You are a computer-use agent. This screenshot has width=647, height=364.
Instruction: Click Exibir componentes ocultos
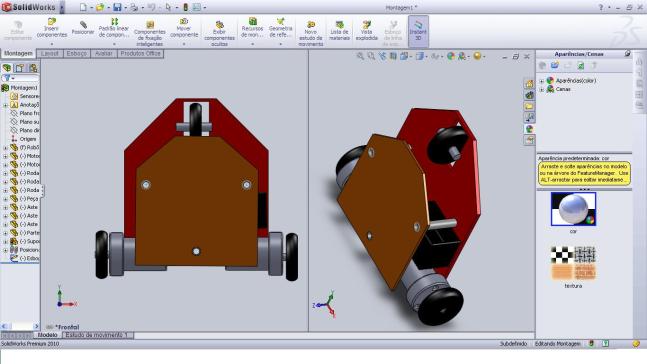click(220, 33)
